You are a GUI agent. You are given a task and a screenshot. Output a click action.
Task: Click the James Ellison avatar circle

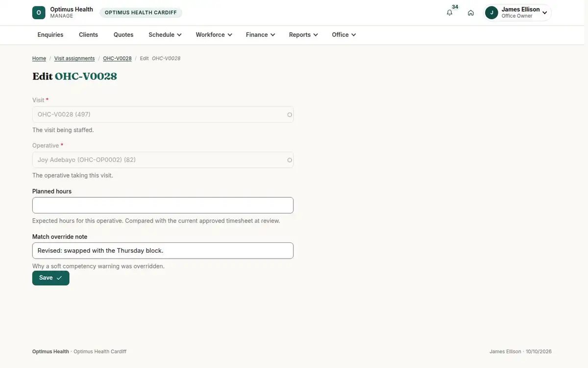coord(491,13)
